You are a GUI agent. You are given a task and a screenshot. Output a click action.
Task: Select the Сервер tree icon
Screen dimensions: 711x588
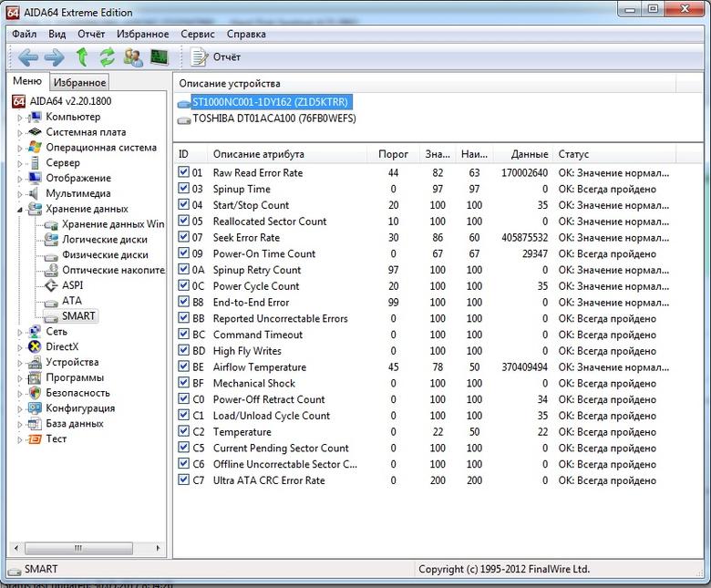tap(35, 163)
